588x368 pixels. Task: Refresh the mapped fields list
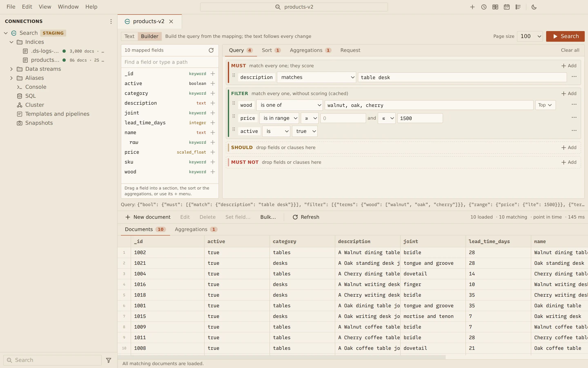tap(211, 50)
